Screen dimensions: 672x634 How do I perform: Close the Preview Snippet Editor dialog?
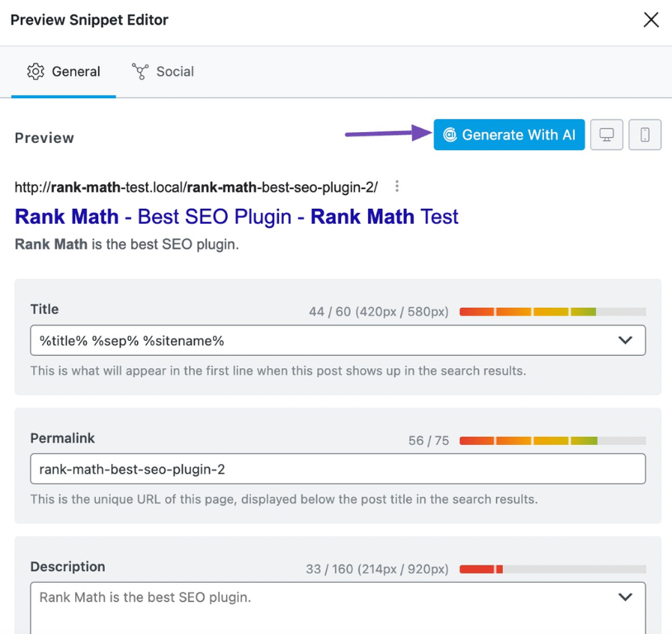[x=651, y=21]
